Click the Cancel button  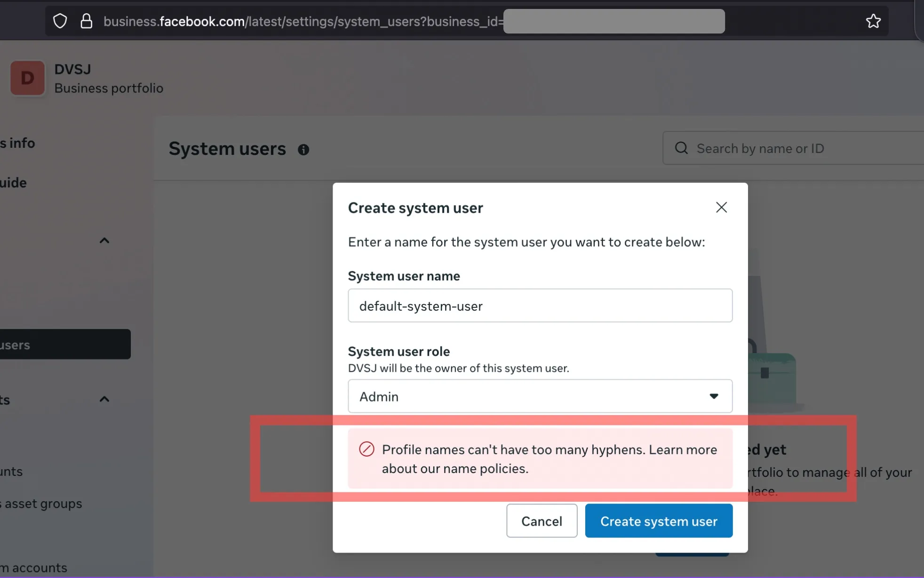point(542,521)
